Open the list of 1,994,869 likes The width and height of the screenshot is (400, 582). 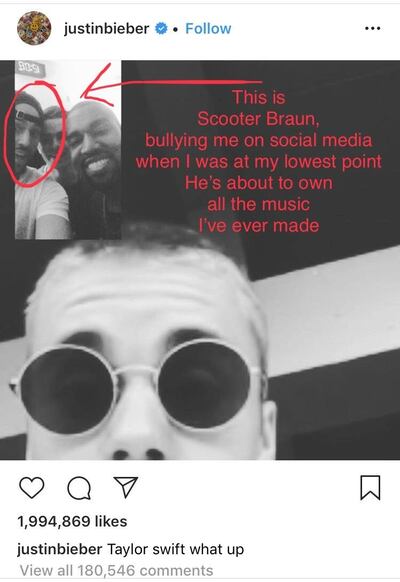(x=72, y=521)
